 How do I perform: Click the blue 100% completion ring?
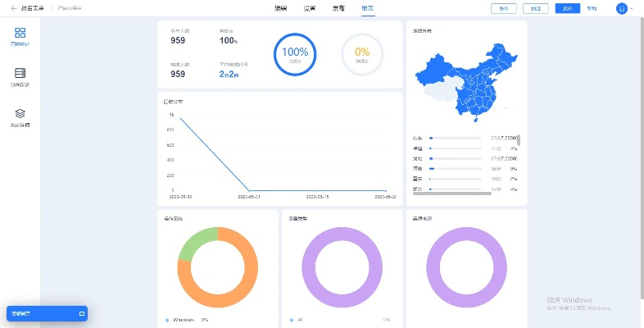coord(295,54)
